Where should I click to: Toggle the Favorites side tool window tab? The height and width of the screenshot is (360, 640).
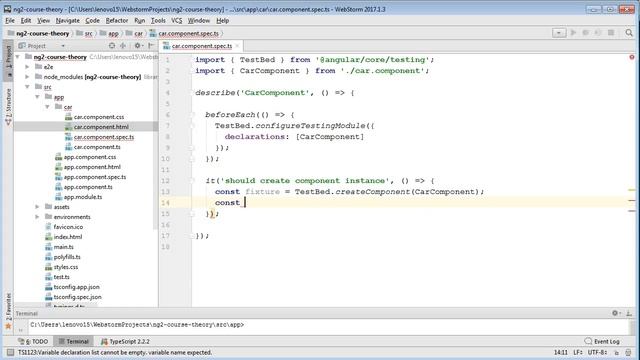coord(8,311)
